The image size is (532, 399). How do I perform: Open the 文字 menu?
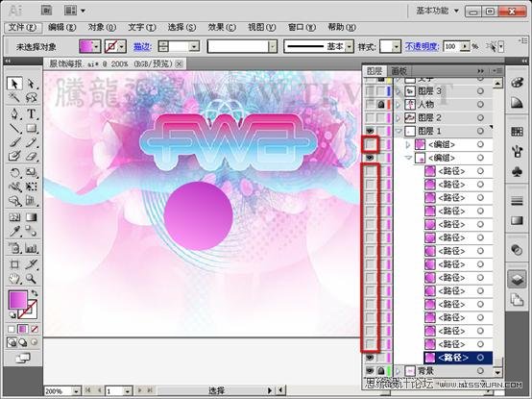[x=142, y=27]
